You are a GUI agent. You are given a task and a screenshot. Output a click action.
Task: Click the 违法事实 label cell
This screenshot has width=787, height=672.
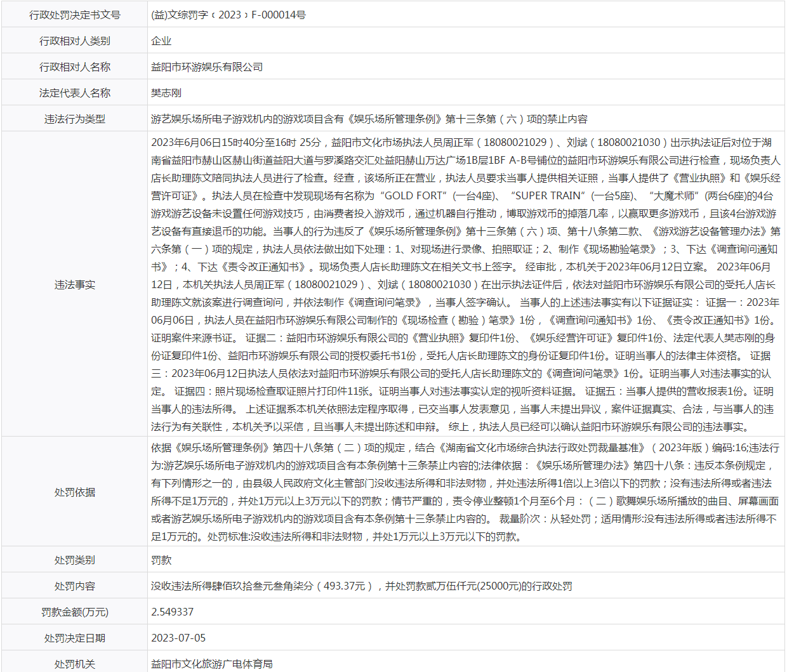click(x=74, y=284)
